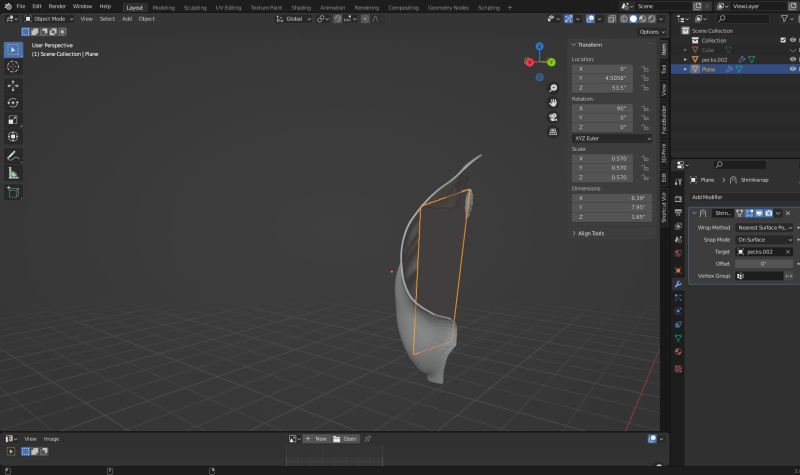Open the Tool properties tab icon

click(678, 182)
